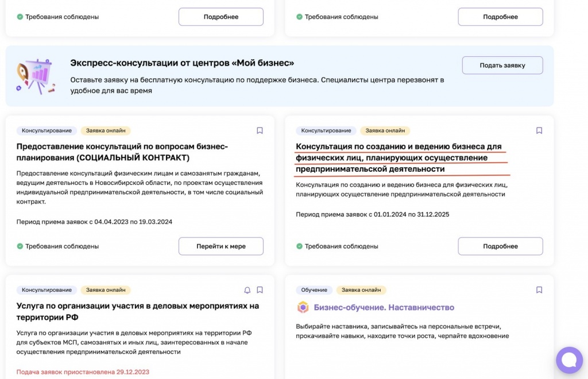Click Экспресс-консультации от центров «Мой бизнес» heading
Image resolution: width=588 pixels, height=379 pixels.
182,63
